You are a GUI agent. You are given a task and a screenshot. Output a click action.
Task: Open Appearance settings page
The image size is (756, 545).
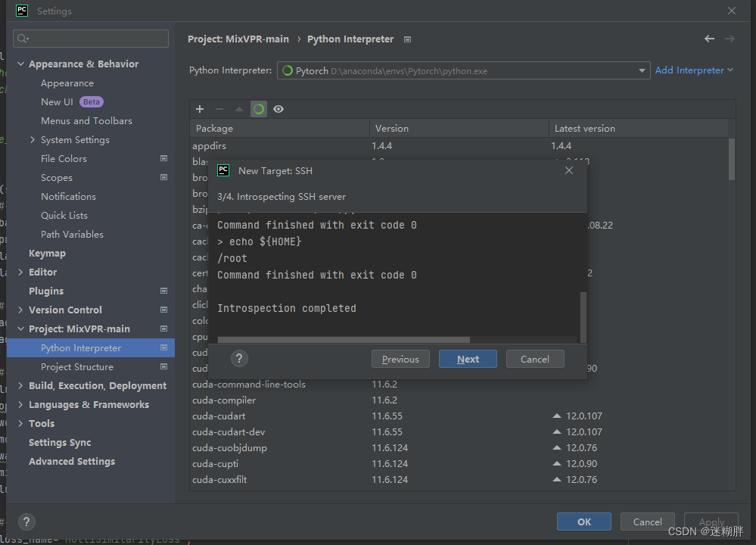click(x=67, y=83)
